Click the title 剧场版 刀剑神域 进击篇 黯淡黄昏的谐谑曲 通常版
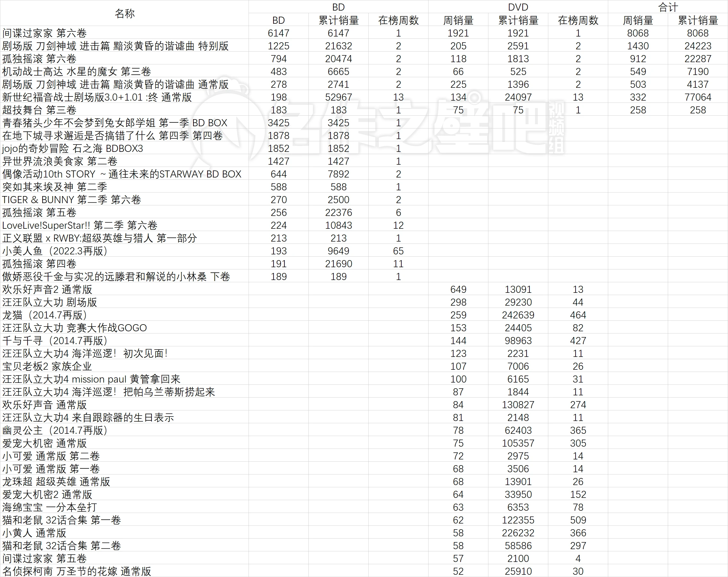 (x=115, y=85)
